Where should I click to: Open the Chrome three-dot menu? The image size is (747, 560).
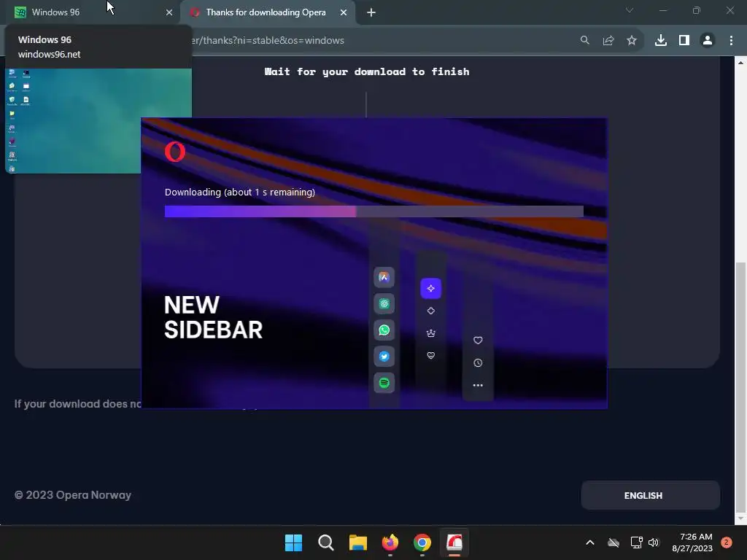pyautogui.click(x=731, y=41)
